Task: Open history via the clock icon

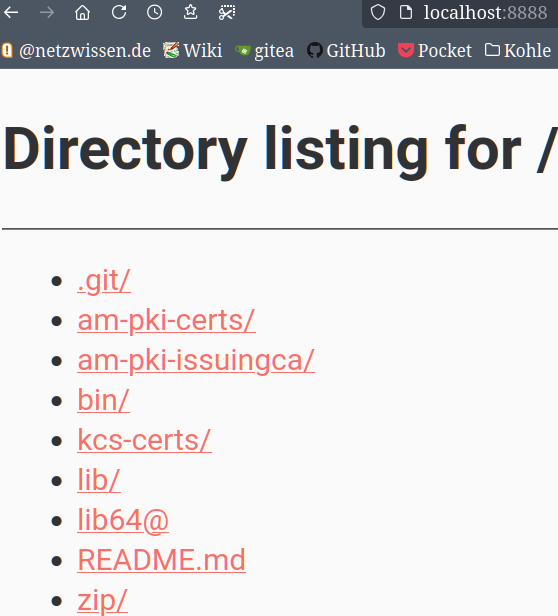Action: (x=154, y=13)
